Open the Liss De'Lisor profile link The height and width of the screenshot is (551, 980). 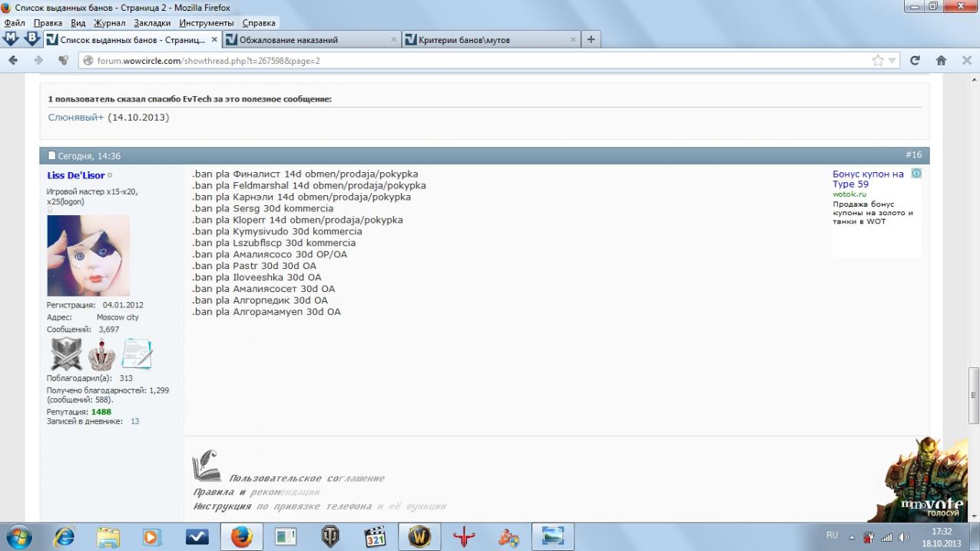click(x=75, y=176)
